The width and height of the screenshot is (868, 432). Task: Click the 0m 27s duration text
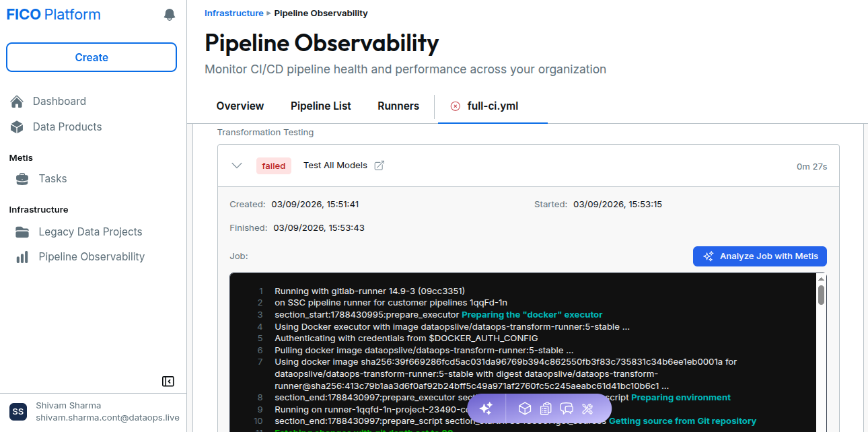pyautogui.click(x=812, y=166)
